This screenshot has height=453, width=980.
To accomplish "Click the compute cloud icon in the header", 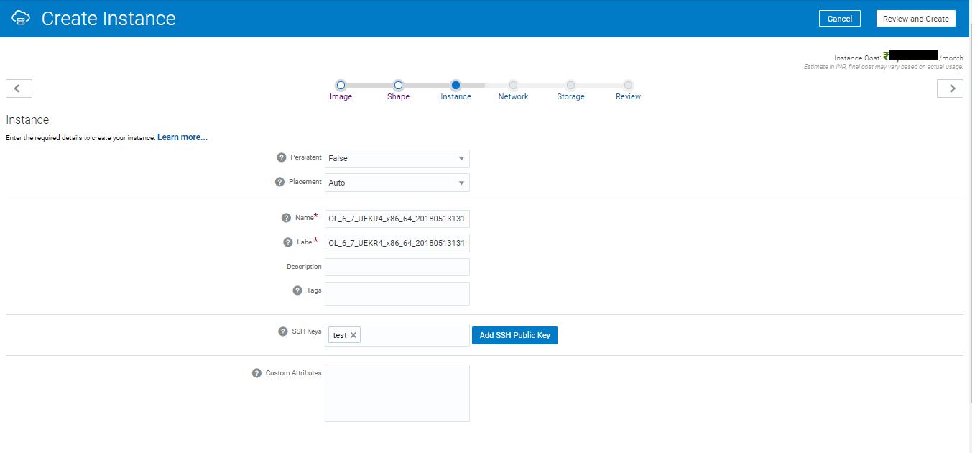I will (21, 17).
